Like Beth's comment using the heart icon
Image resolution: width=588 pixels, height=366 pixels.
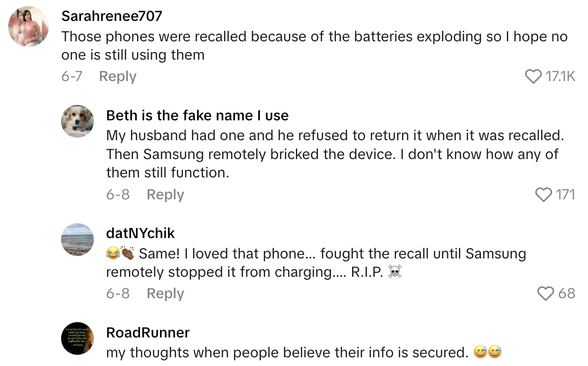pos(544,194)
